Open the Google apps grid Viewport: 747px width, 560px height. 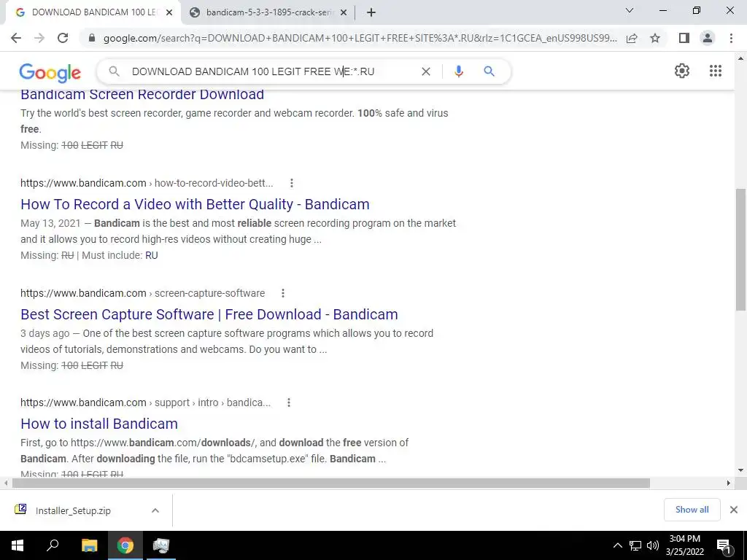tap(716, 71)
